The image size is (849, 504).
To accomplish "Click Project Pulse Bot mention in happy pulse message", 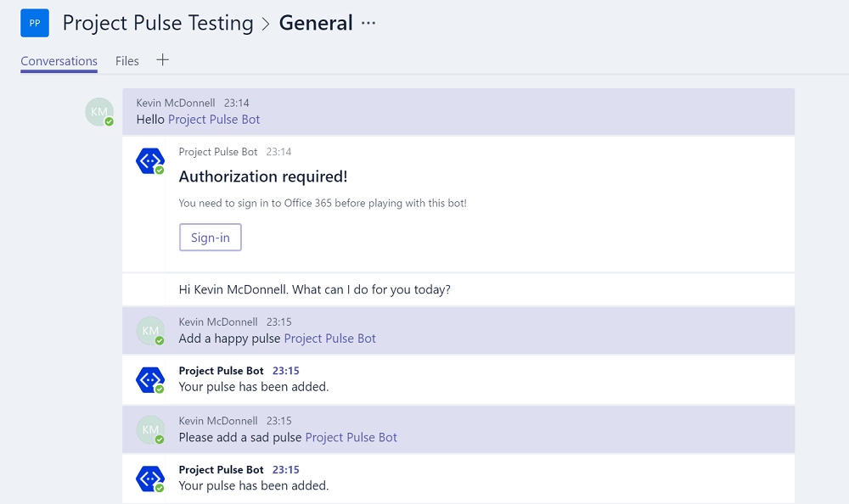I will 329,339.
